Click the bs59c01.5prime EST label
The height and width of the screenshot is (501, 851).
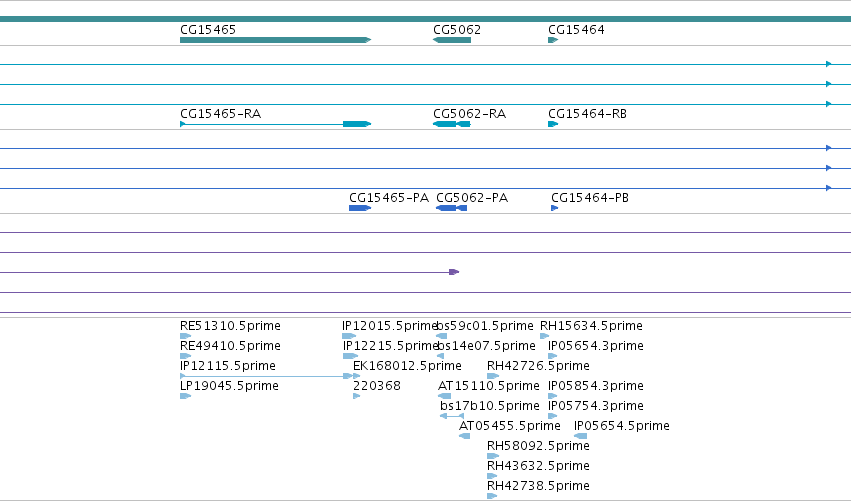click(485, 326)
